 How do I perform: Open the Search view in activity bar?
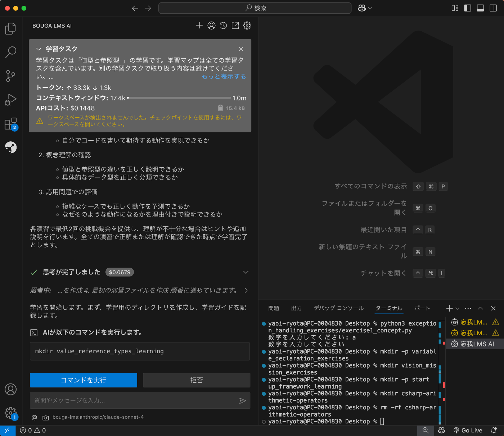click(x=11, y=52)
